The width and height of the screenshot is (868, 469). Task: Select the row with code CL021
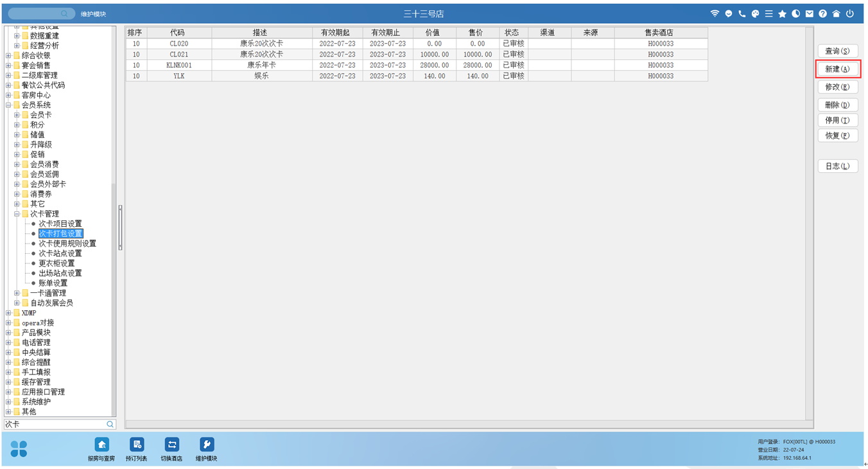coord(417,55)
